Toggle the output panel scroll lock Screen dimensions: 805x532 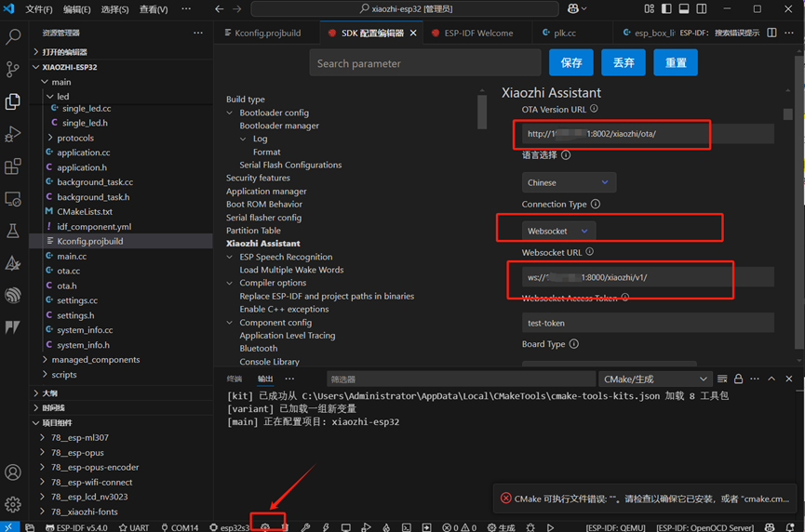coord(738,379)
